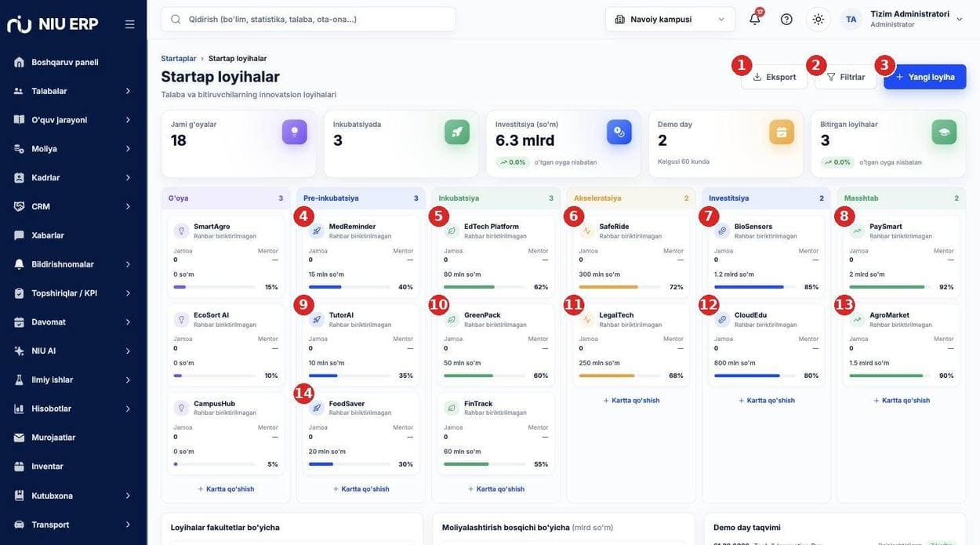This screenshot has height=545, width=980.
Task: Click the lightbulb icon on Jami g'oyalar card
Action: tap(294, 132)
